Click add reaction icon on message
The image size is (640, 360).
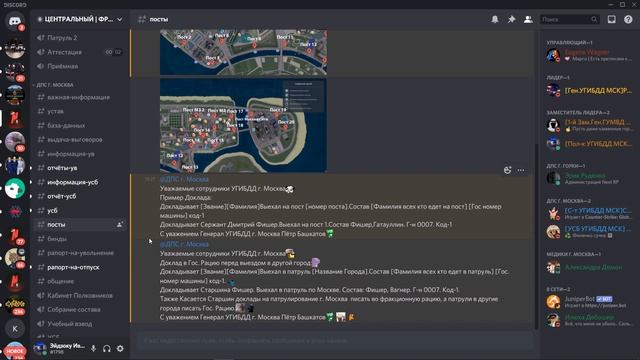(507, 170)
